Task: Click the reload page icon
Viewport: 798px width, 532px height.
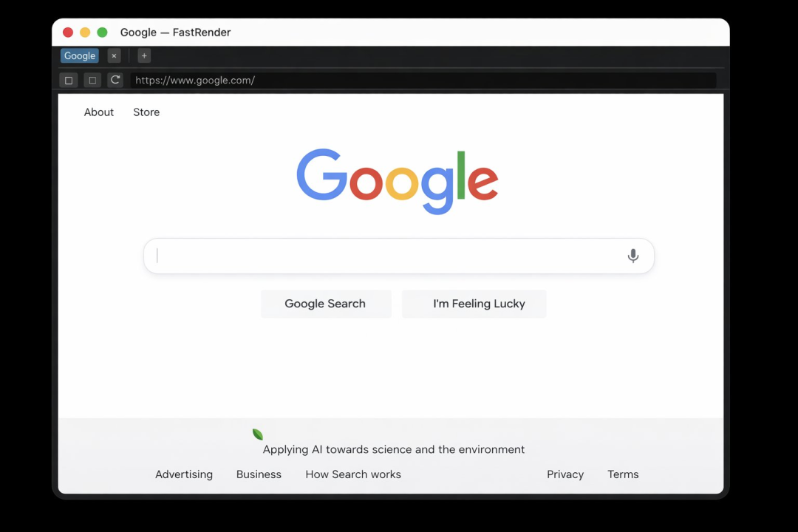Action: [x=115, y=80]
